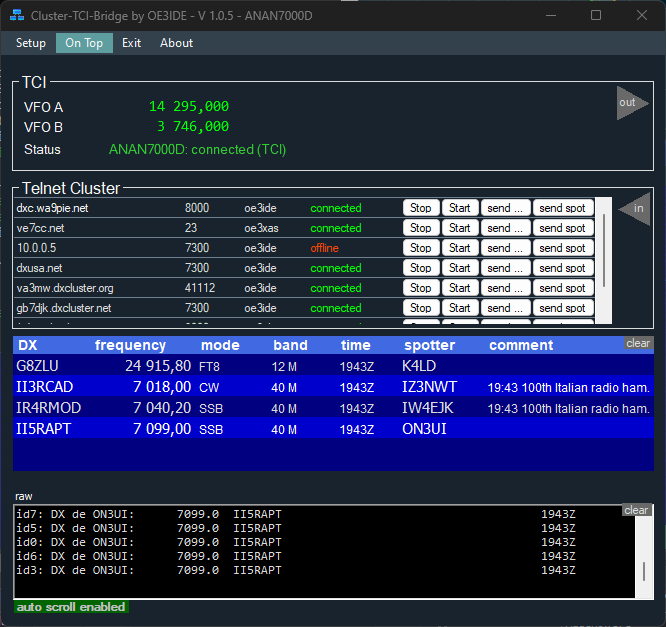Choose Exit from the menu bar
666x627 pixels.
point(131,43)
